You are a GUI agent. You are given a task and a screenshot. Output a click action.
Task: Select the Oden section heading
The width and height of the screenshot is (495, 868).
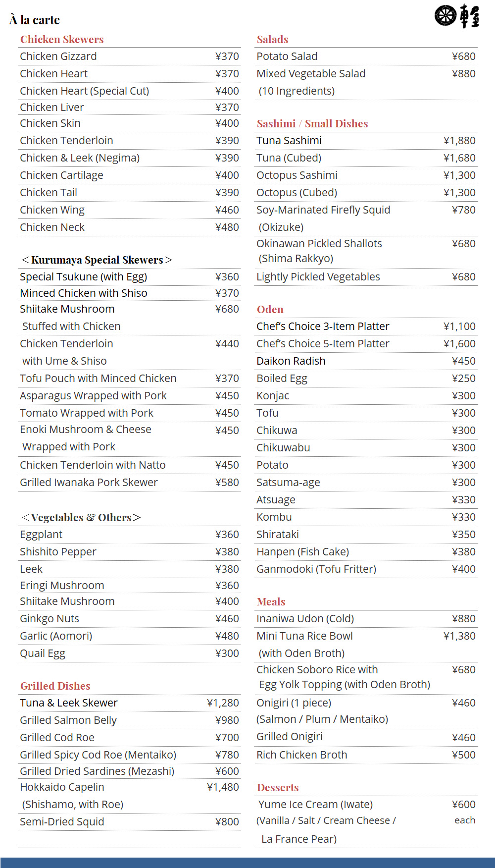(x=270, y=310)
